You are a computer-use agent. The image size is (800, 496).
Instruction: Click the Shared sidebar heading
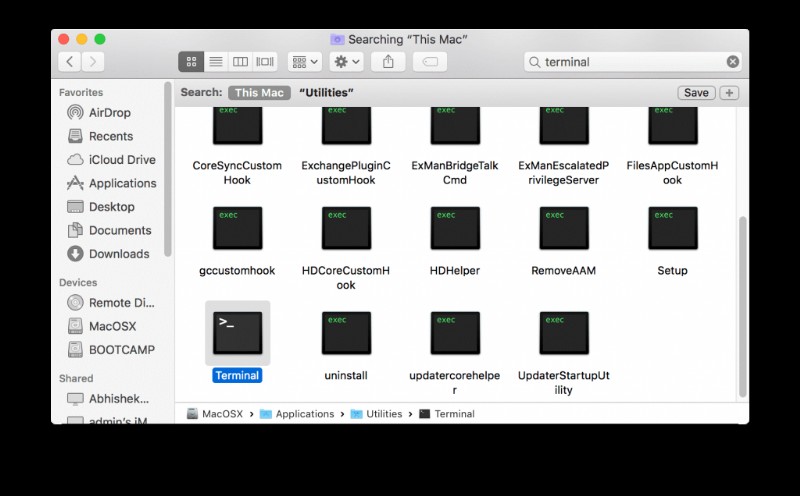tap(76, 379)
